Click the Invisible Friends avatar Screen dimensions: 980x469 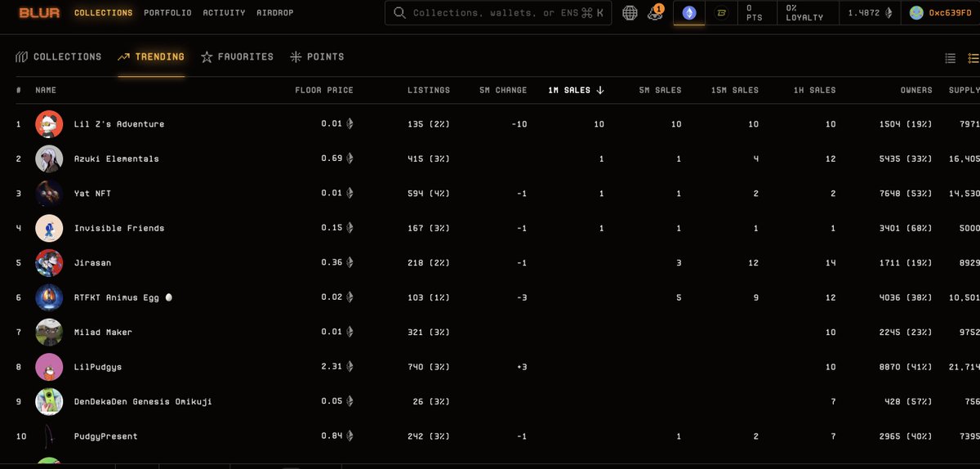[49, 228]
